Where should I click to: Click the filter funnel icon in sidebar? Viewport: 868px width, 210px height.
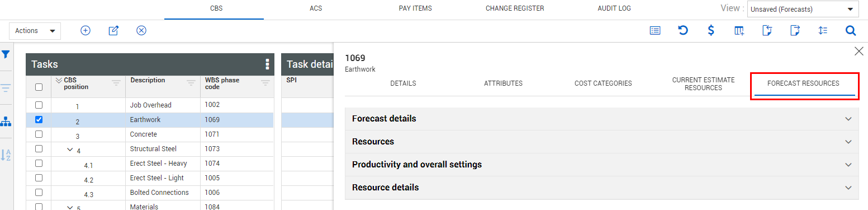pos(6,54)
